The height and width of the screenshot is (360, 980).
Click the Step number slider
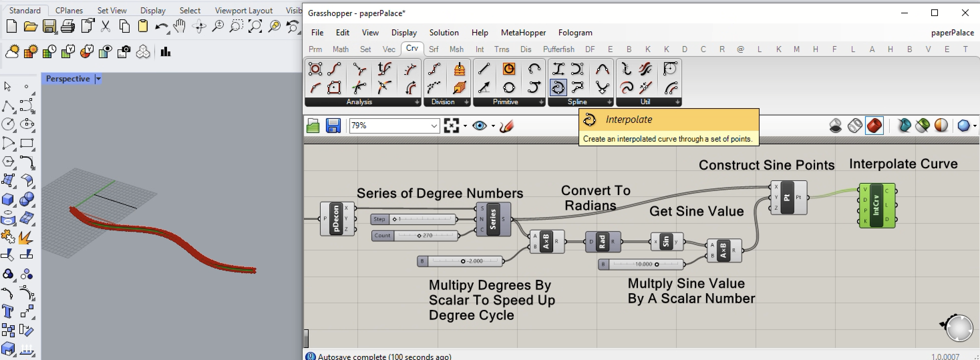[x=414, y=219]
